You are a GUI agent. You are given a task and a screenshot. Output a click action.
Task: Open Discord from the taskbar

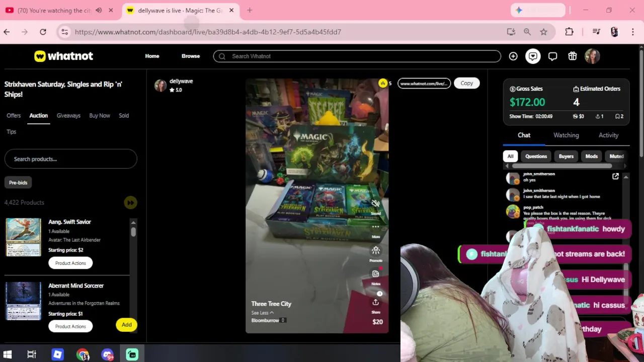point(107,354)
